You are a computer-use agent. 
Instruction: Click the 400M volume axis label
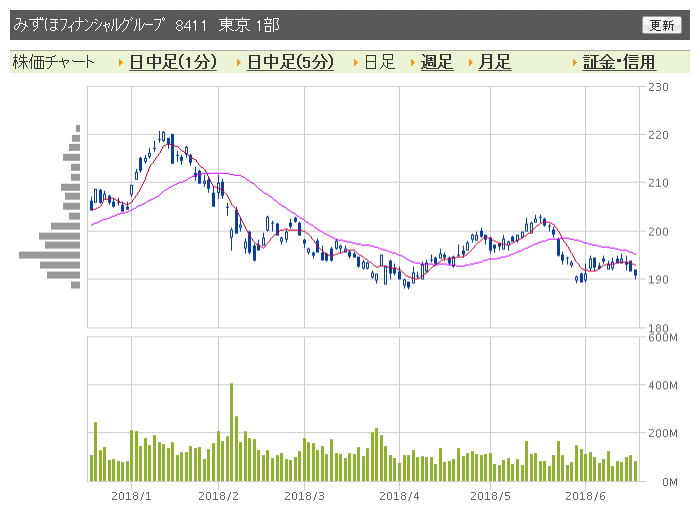[x=662, y=385]
